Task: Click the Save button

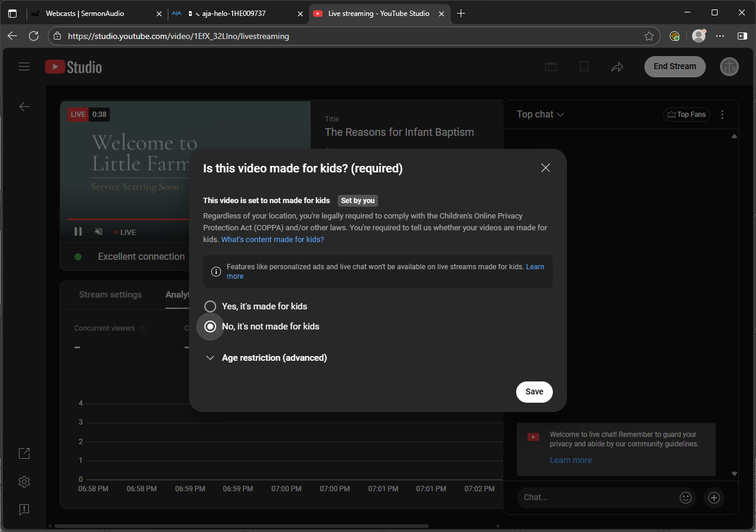Action: pos(535,392)
